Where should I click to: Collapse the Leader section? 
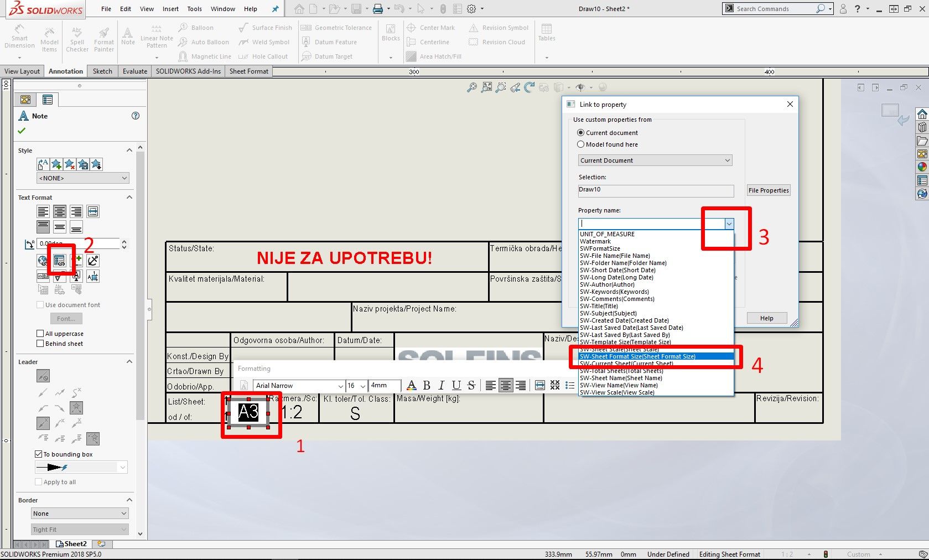coord(129,361)
